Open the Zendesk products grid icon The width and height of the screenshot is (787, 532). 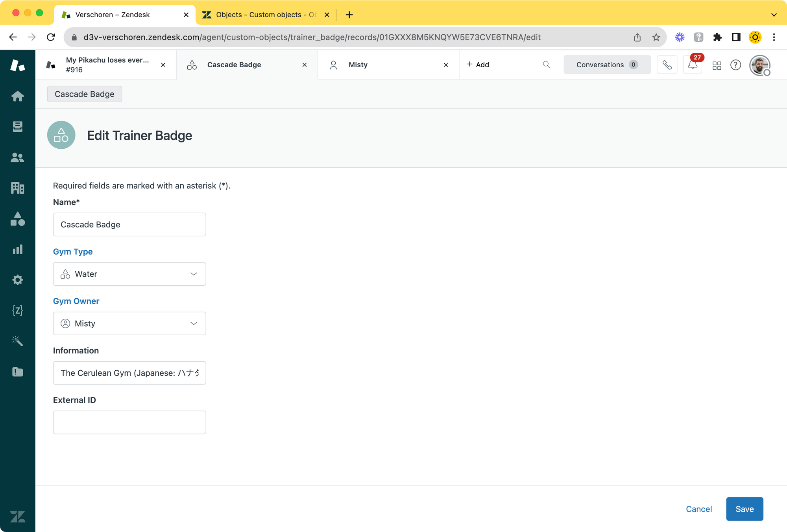[717, 65]
